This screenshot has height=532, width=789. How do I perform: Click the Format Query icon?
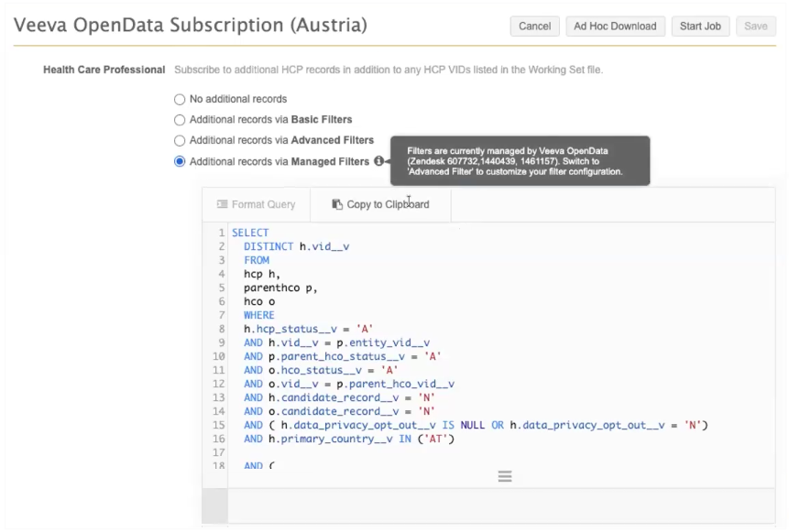[222, 204]
